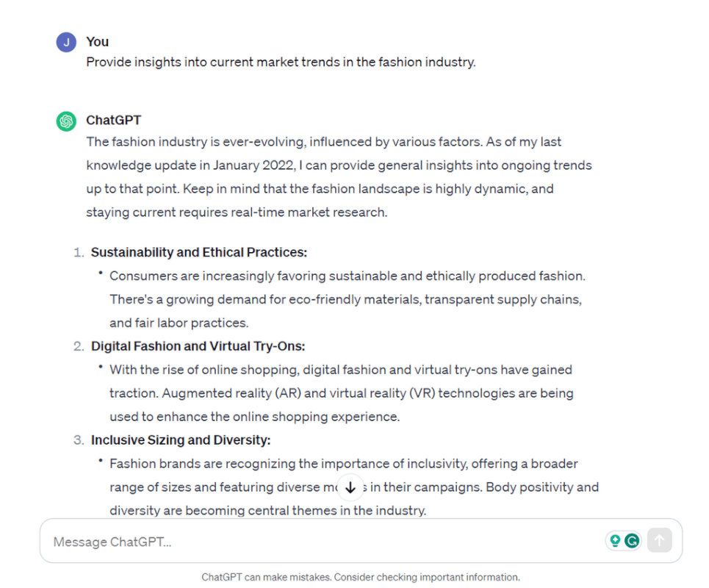This screenshot has width=709, height=588.
Task: Click list number 3 beside Inclusive Sizing heading
Action: pyautogui.click(x=79, y=440)
